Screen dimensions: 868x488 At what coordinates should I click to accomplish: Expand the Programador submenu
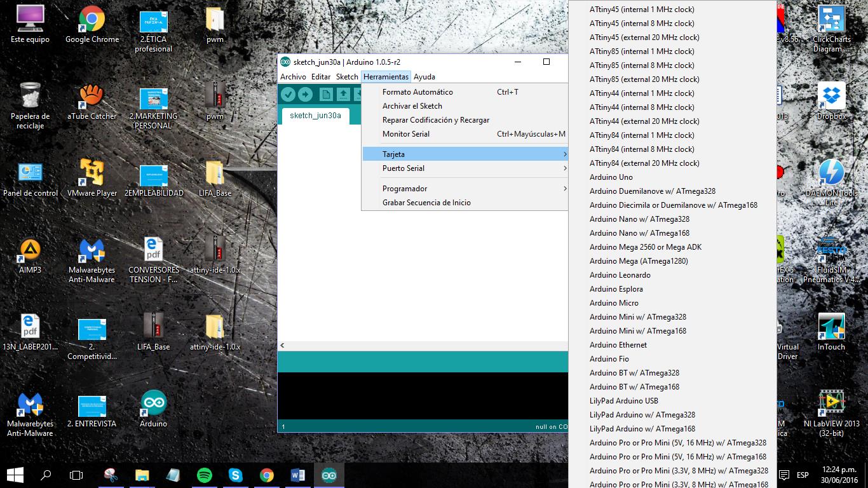465,189
